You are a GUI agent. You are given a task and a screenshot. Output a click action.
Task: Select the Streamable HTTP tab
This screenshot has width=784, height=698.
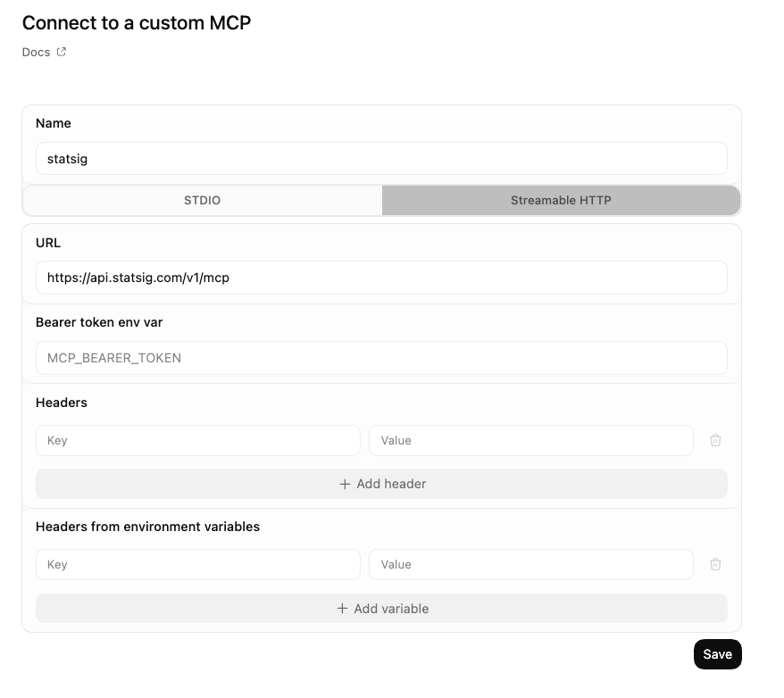coord(560,200)
